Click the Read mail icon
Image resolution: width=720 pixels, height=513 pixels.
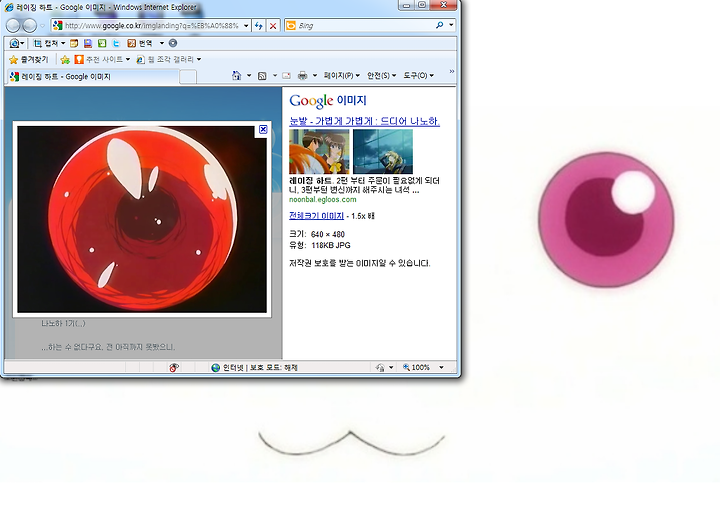coord(286,75)
